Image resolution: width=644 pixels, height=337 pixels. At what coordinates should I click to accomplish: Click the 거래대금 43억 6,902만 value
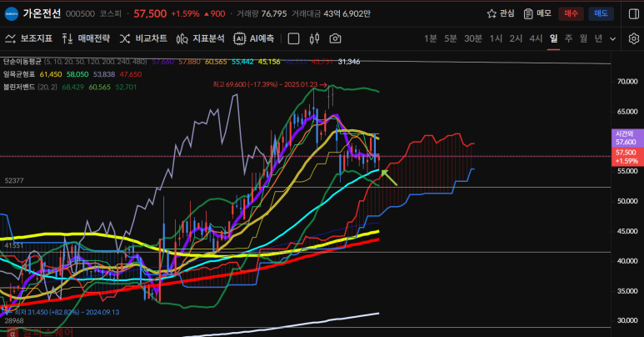[x=347, y=14]
